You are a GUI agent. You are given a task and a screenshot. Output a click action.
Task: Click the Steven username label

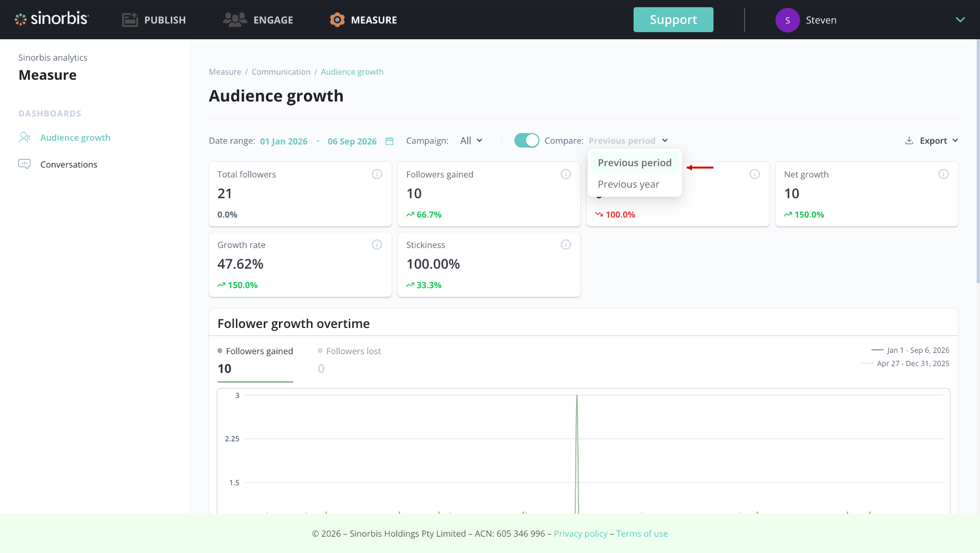pos(821,20)
